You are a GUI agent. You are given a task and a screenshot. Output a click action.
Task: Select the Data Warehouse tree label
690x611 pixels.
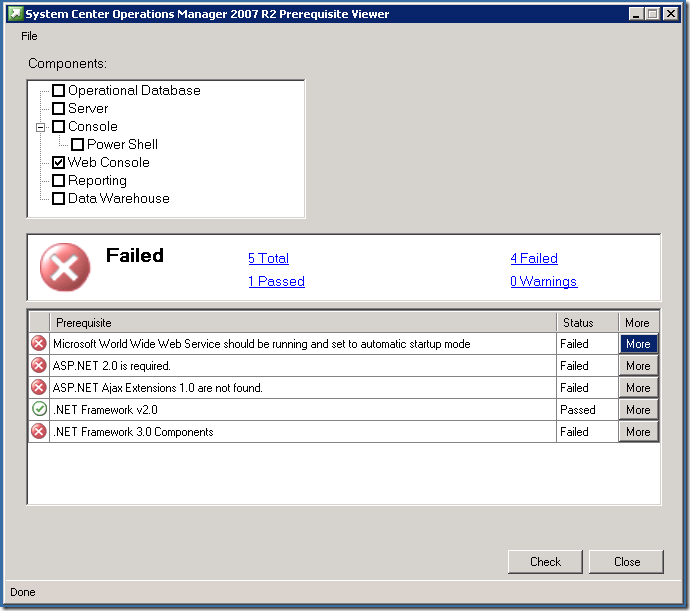coord(119,199)
